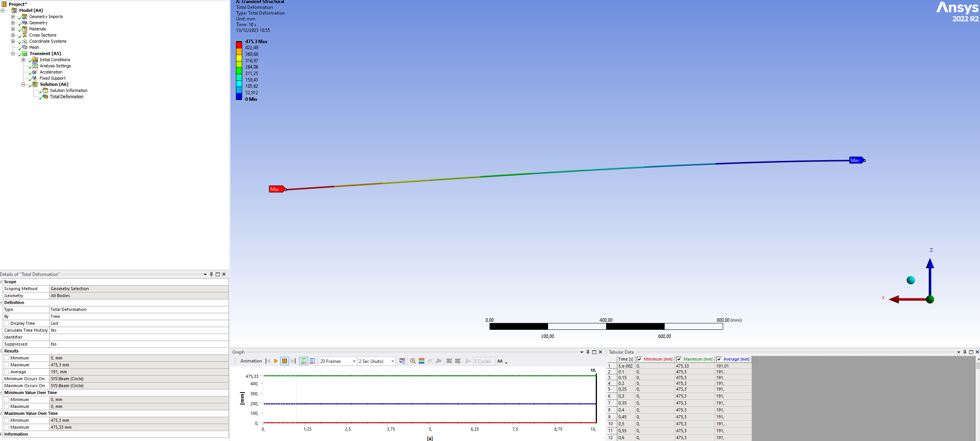Screen dimensions: 980x441
Task: Select Fixed Support in the tree
Action: click(x=52, y=78)
